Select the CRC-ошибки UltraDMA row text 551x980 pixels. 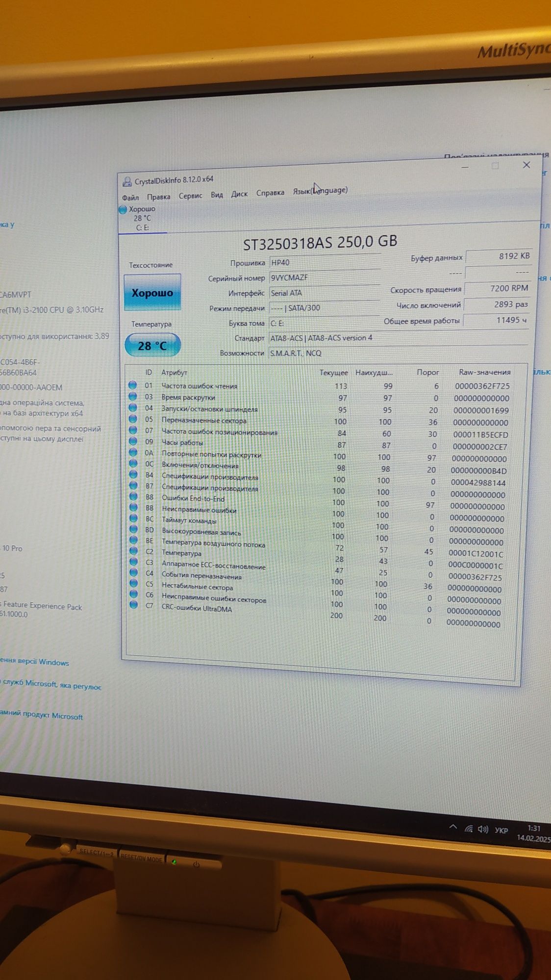(x=197, y=609)
